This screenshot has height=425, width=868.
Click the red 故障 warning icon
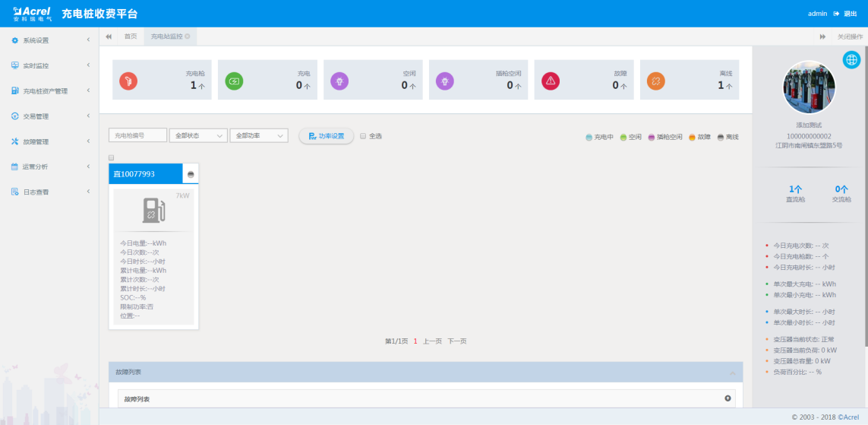(x=551, y=81)
